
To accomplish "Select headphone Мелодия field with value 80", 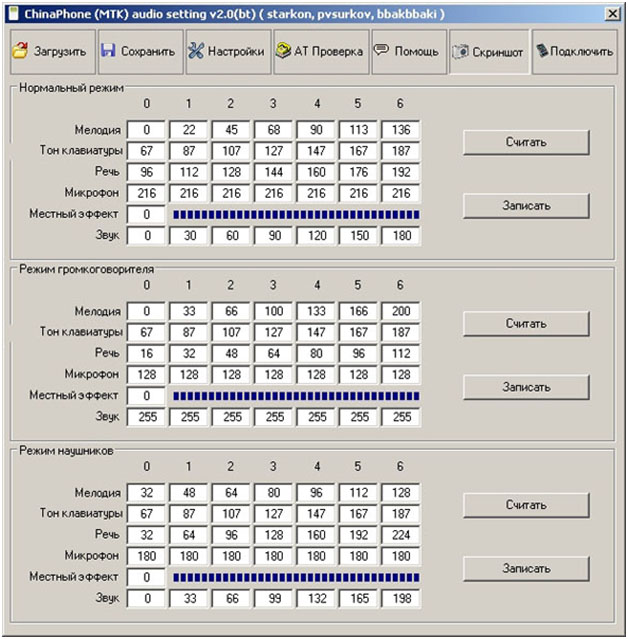I will pyautogui.click(x=273, y=493).
